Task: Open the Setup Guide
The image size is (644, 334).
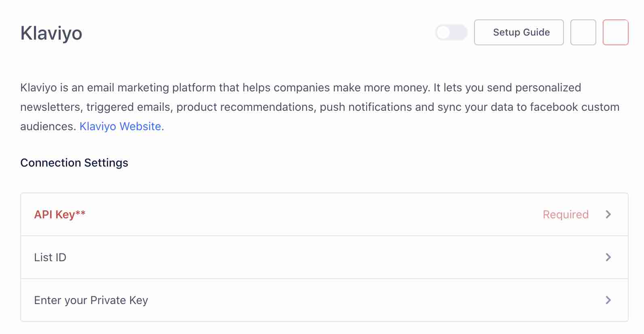Action: click(519, 32)
